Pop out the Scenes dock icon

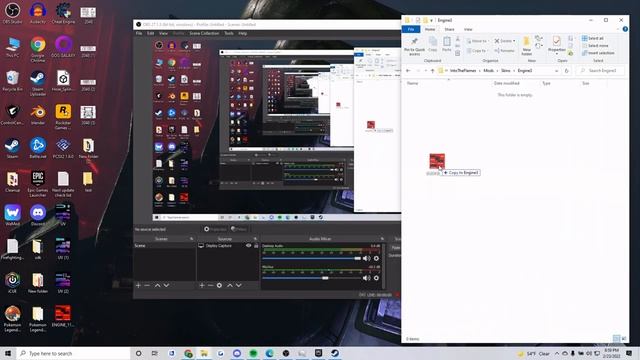(x=191, y=239)
